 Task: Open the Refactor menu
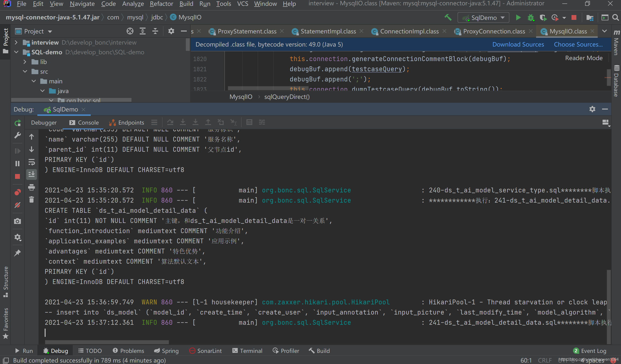tap(161, 4)
